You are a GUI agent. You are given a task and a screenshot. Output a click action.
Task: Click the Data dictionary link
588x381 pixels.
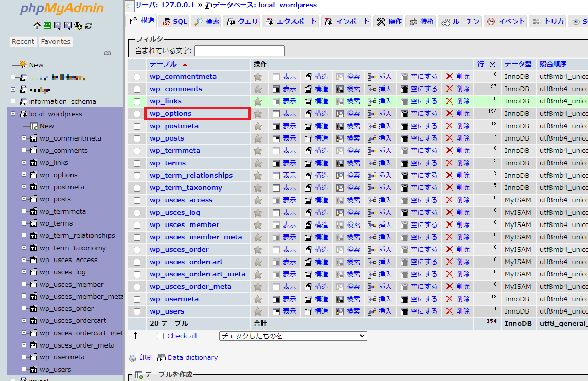tap(192, 358)
